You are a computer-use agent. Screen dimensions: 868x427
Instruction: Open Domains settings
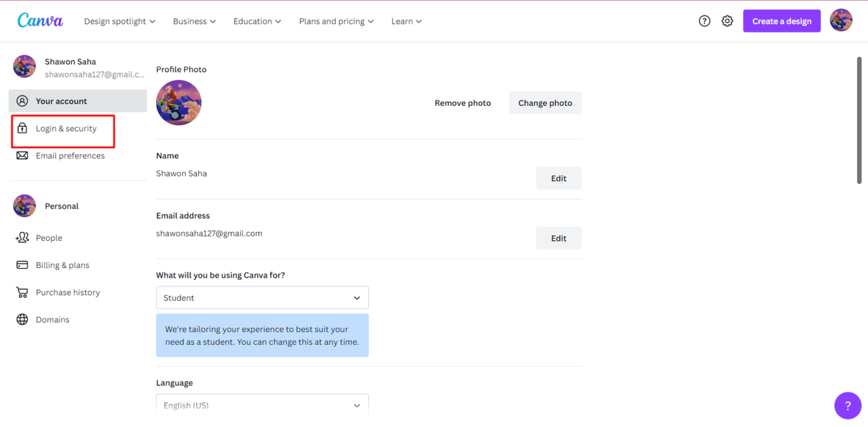pyautogui.click(x=78, y=320)
